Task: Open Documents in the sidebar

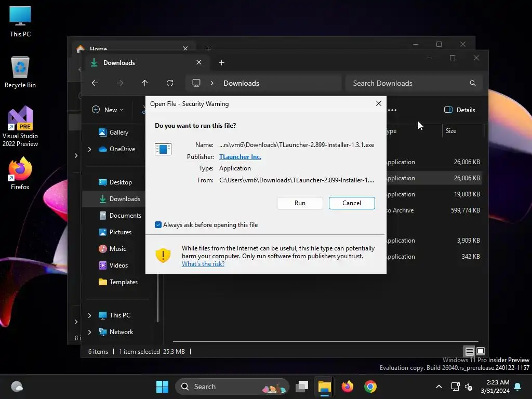Action: pos(120,216)
